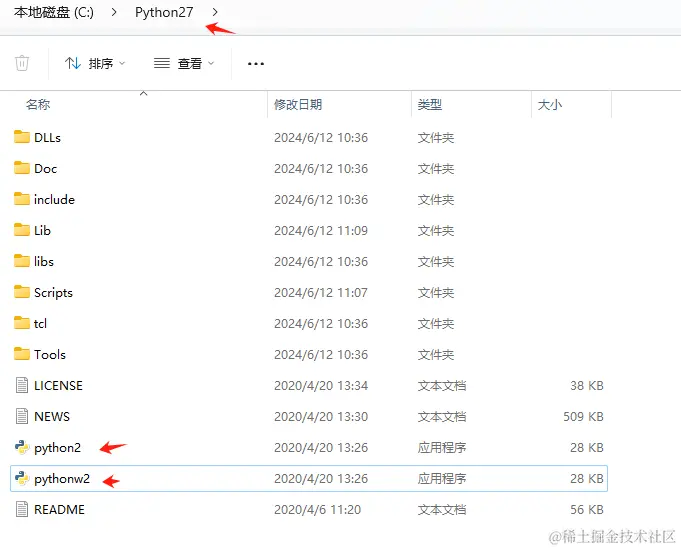Select the file name Lib
This screenshot has width=681, height=550.
(x=43, y=231)
